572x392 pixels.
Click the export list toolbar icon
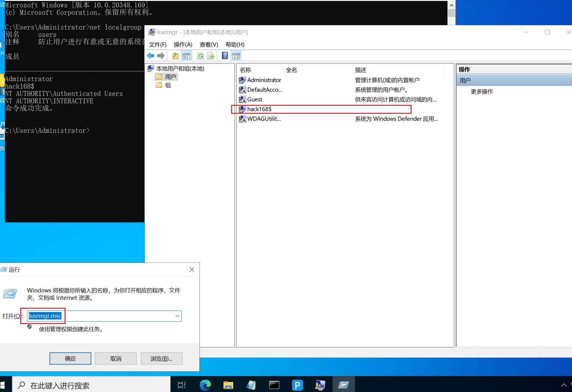click(x=211, y=56)
